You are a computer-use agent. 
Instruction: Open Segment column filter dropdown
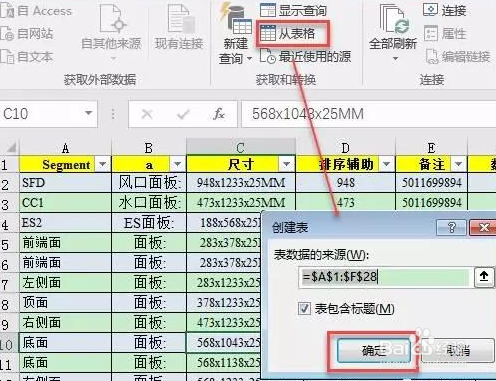tap(103, 164)
